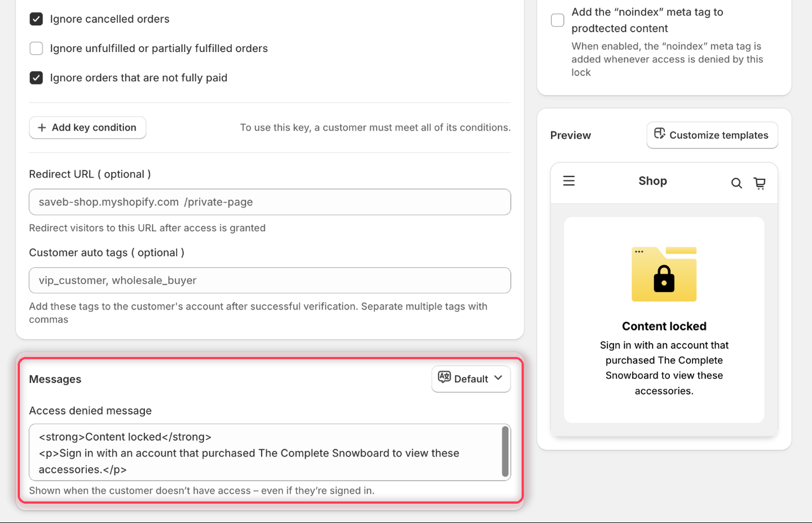
Task: Click the translate icon beside Default
Action: coord(444,377)
